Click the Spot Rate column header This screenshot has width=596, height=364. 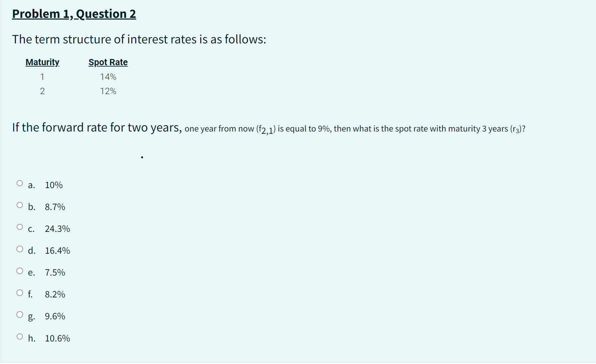click(x=108, y=62)
